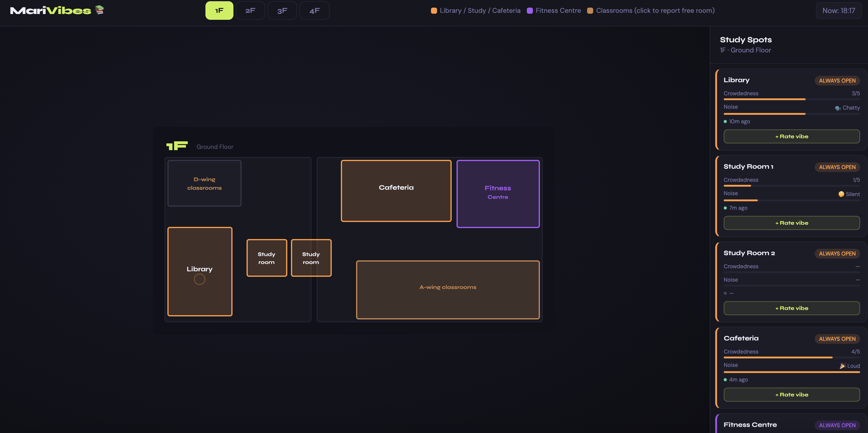868x433 pixels.
Task: Select the Fitness Centre room on map
Action: (498, 194)
